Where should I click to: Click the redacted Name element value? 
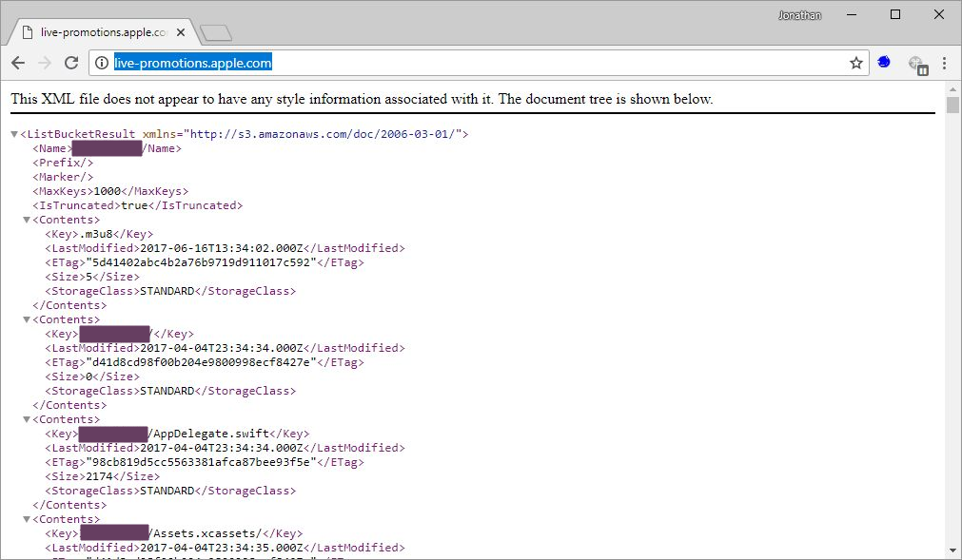[108, 148]
